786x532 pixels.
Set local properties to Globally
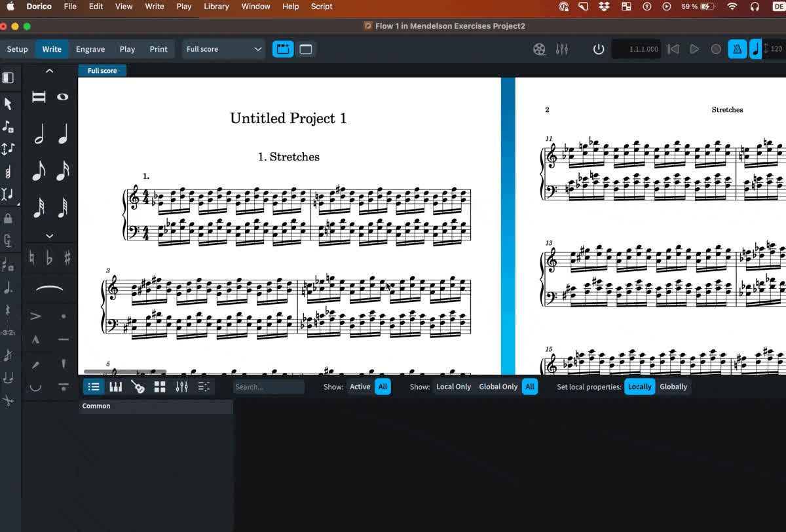[673, 387]
